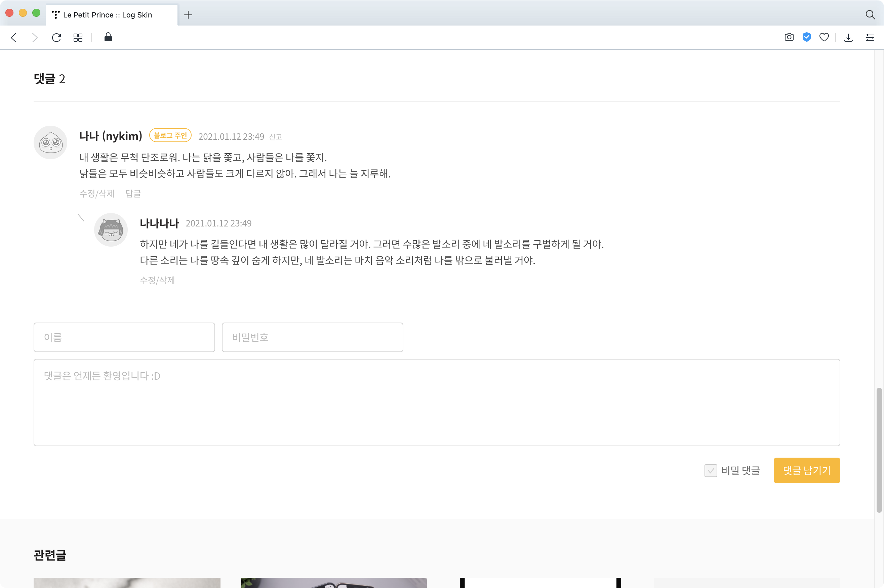Open the browser easy setup sliders icon
Screen dimensions: 884x588
point(870,38)
